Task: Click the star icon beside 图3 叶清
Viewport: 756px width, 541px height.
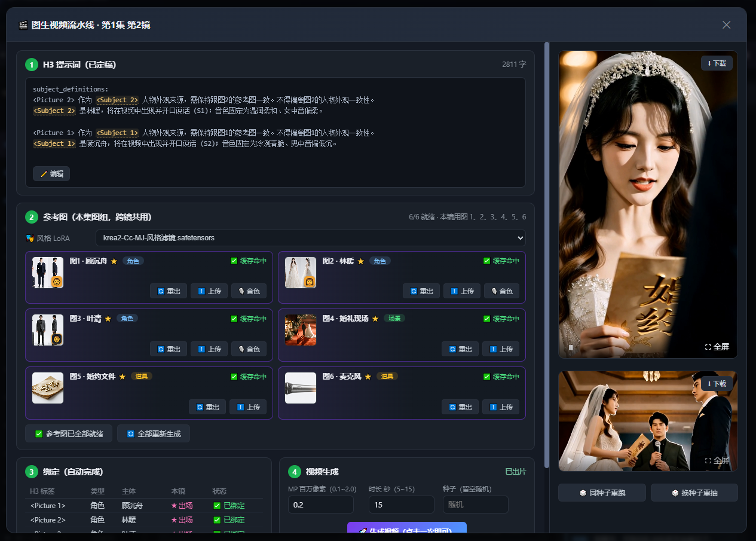Action: 108,319
